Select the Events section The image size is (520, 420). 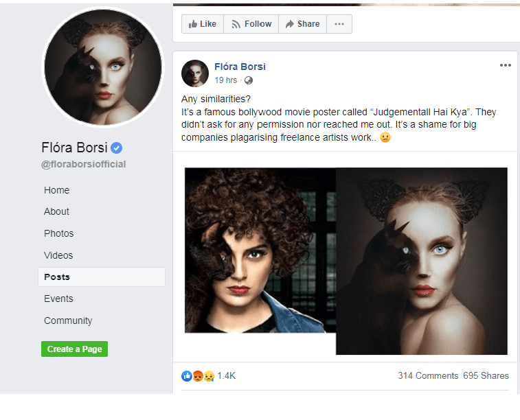click(58, 299)
